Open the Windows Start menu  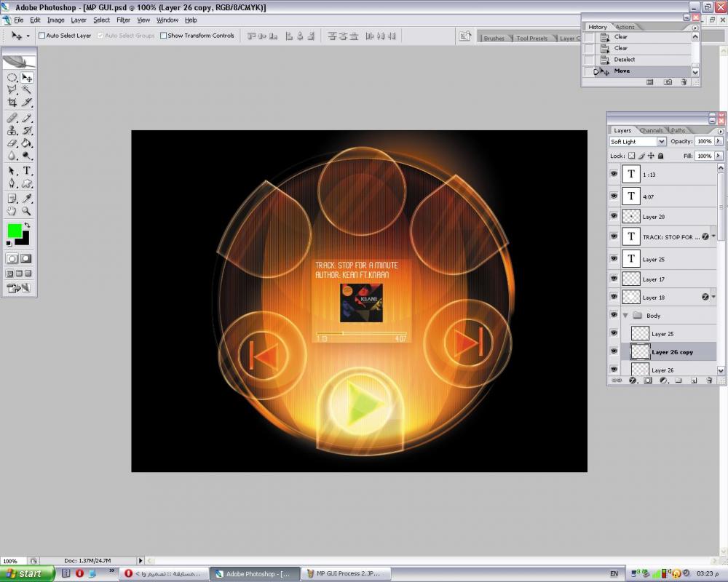[27, 574]
